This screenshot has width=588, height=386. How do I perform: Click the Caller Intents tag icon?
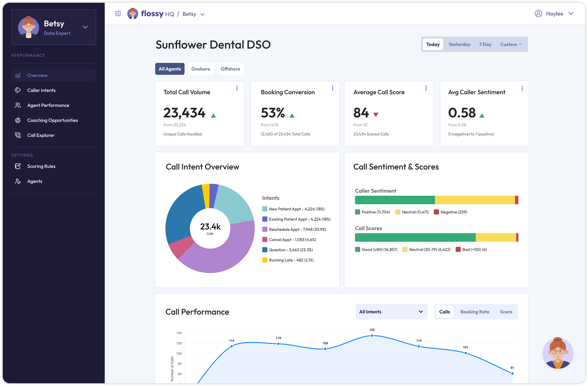click(18, 90)
